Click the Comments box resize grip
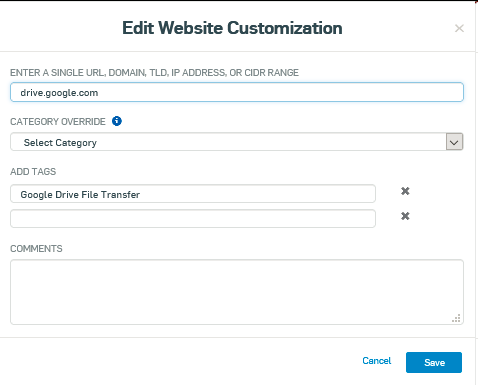Screen dimensions: 478x385 point(456,318)
